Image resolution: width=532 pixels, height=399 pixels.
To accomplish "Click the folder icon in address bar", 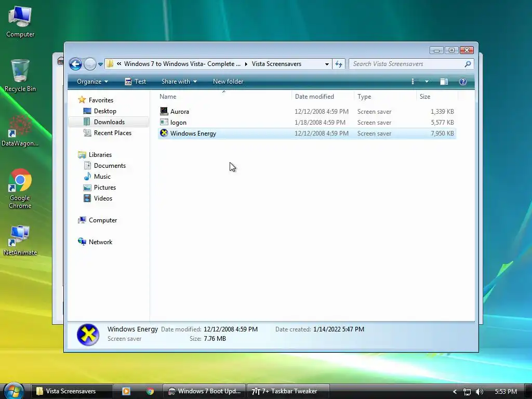I will pos(110,64).
